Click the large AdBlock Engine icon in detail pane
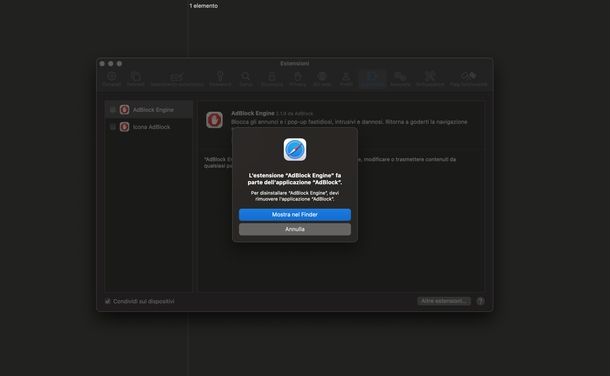The image size is (610, 376). (x=214, y=120)
